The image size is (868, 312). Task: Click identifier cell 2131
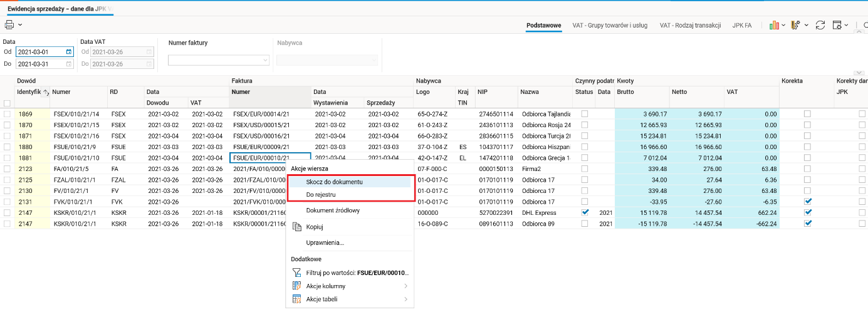(33, 202)
